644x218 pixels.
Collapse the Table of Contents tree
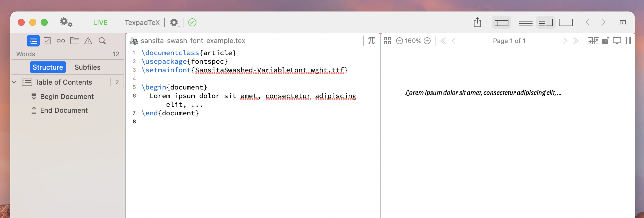coord(14,82)
